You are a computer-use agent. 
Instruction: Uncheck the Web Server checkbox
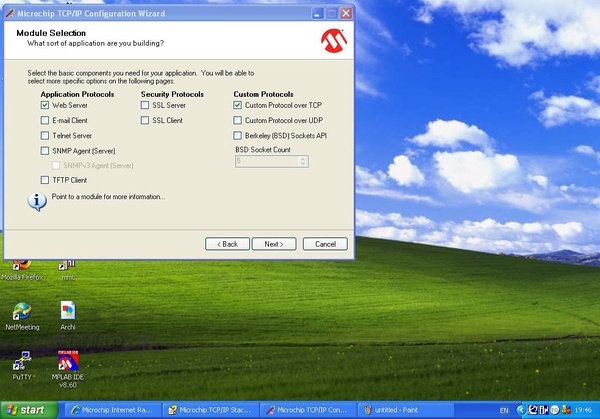coord(45,105)
